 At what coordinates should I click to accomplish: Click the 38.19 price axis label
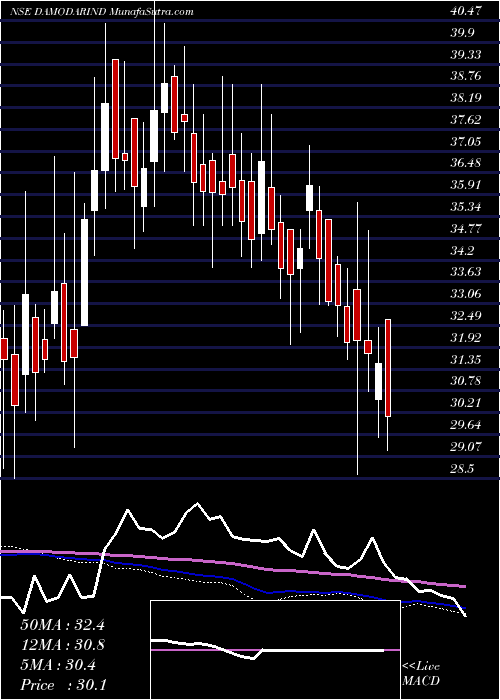click(x=466, y=98)
